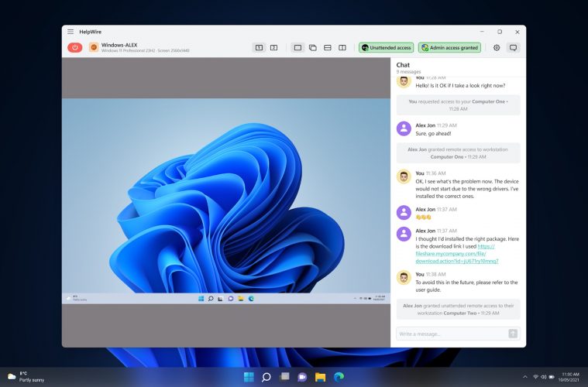Click your avatar beside the 11:36 AM message
Image resolution: width=588 pixels, height=387 pixels.
(404, 176)
